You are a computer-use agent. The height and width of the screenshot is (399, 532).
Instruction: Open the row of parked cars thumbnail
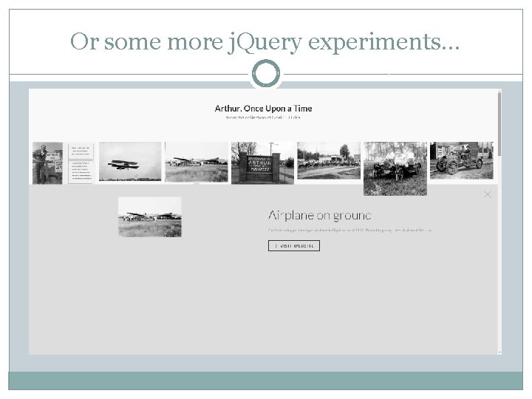(329, 160)
